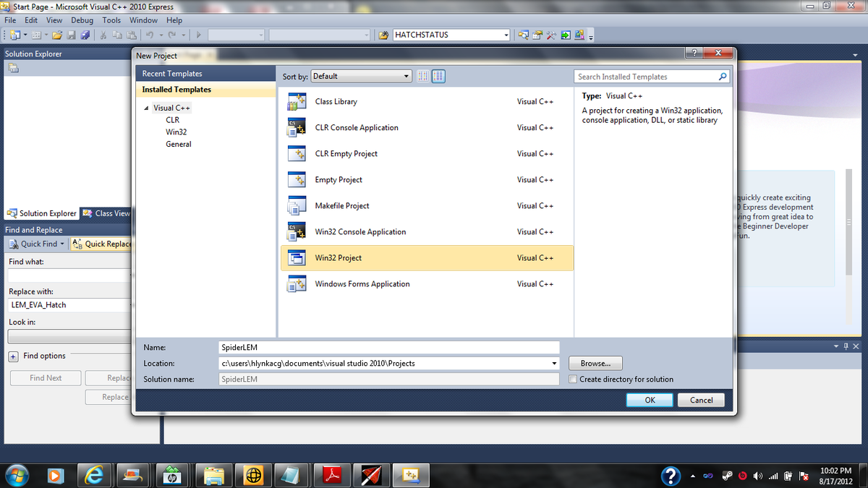Click the Properties Window toolbar icon

pyautogui.click(x=537, y=35)
